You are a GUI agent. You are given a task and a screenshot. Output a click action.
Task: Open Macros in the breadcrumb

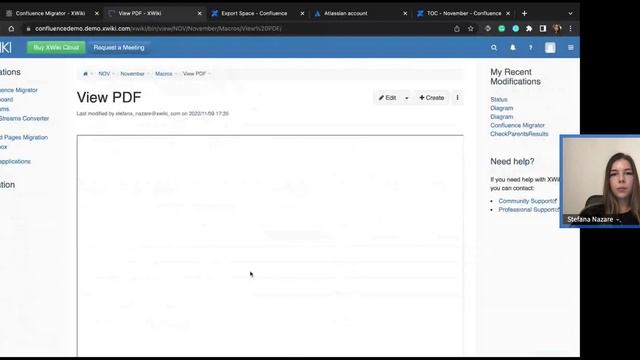[163, 74]
